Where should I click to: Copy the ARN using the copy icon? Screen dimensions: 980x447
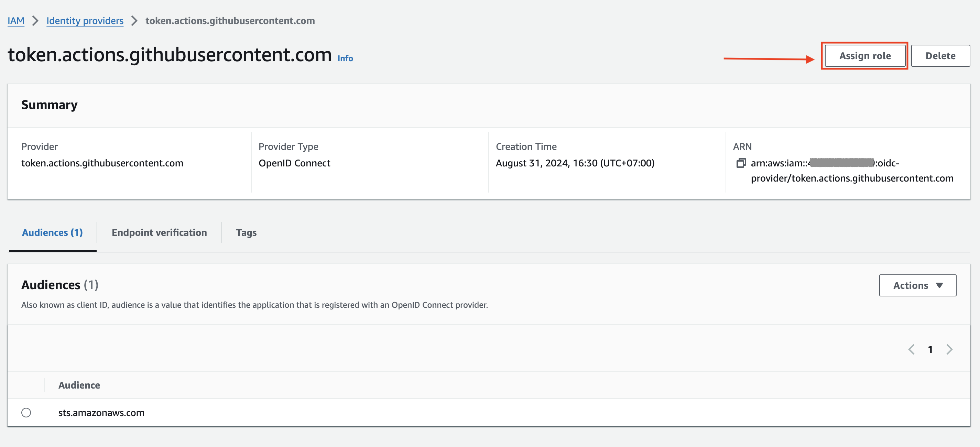pyautogui.click(x=741, y=163)
